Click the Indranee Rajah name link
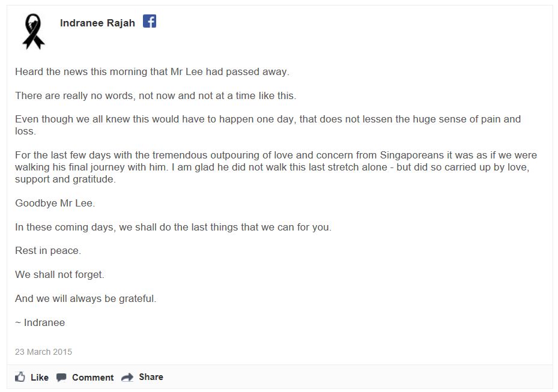Screen dimensions: 558x392 pos(97,23)
